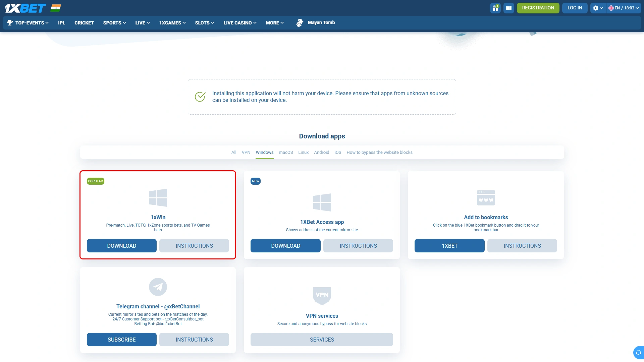Viewport: 644px width, 362px height.
Task: Click the green checkmark notice icon
Action: (x=200, y=97)
